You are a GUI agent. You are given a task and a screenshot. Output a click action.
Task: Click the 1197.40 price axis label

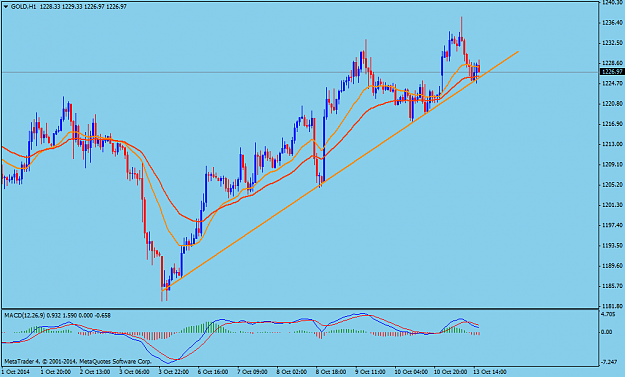(x=613, y=225)
